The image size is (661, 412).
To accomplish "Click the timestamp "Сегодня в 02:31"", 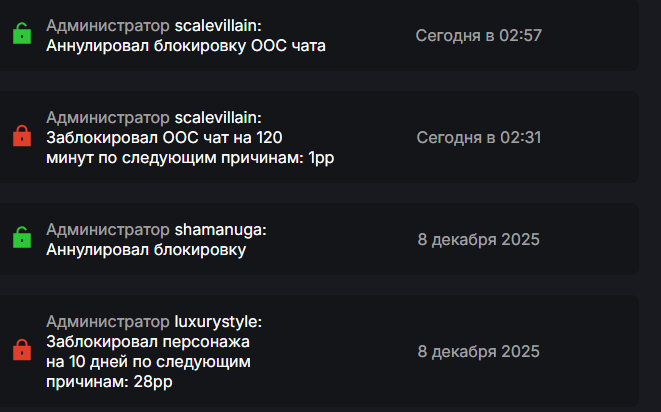I will [478, 137].
